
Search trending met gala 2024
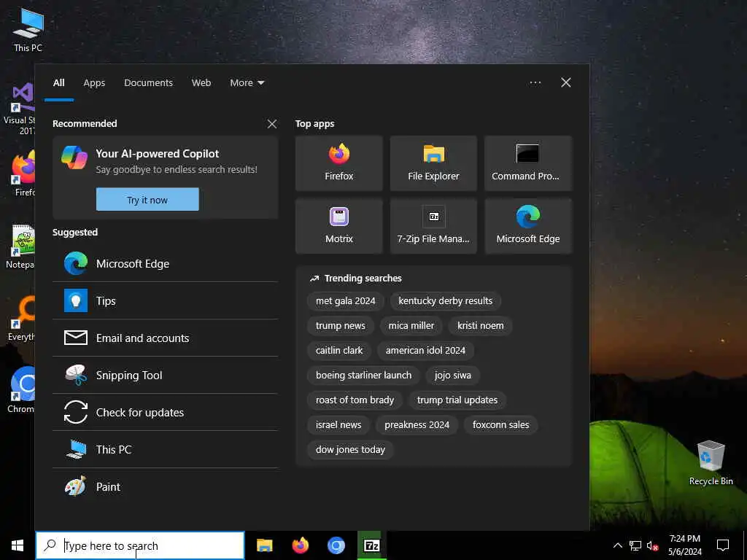pos(345,301)
